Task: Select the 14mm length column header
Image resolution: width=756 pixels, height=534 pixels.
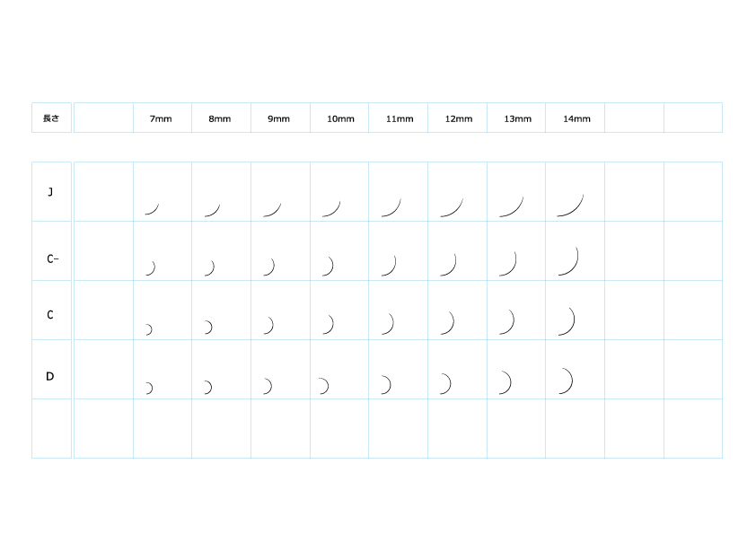Action: 577,118
